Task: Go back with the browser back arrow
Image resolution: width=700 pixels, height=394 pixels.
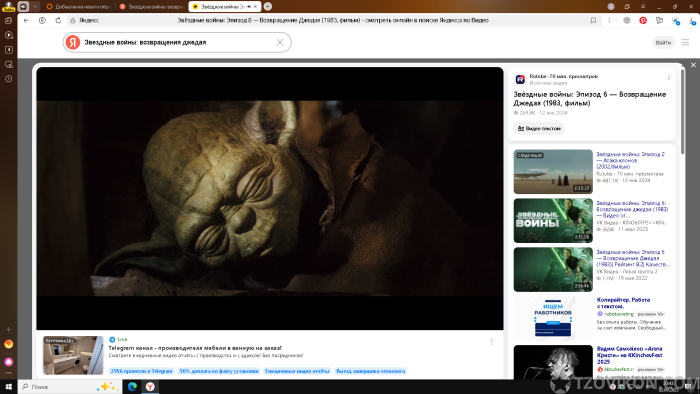Action: 26,21
